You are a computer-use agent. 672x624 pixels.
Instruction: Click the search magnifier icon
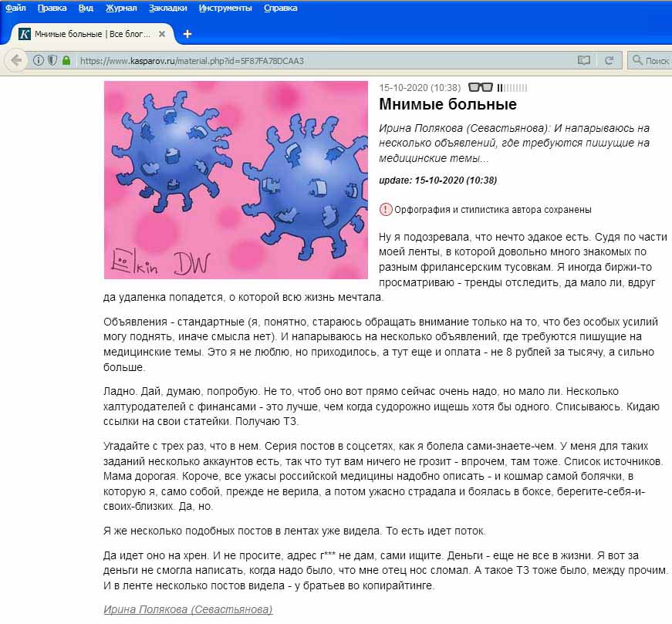pyautogui.click(x=637, y=60)
